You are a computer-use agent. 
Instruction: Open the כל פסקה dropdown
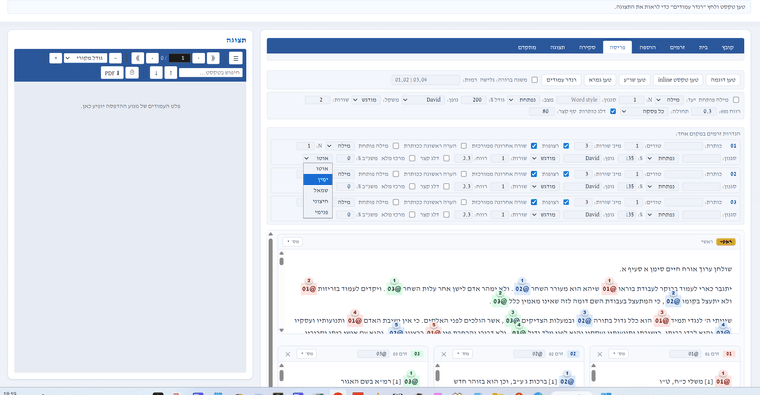pos(645,111)
